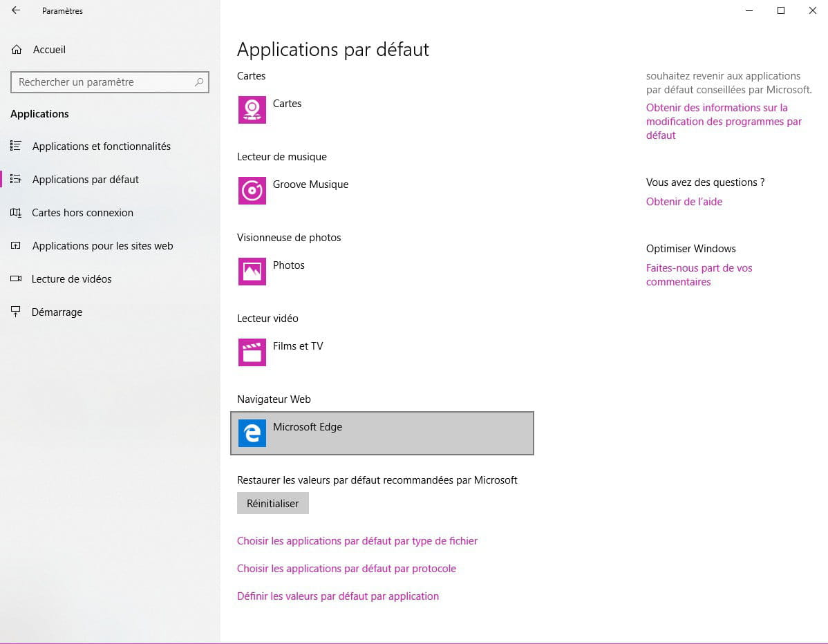Screen dimensions: 828x644
Task: Go to Cartes hors connexion
Action: [x=82, y=213]
